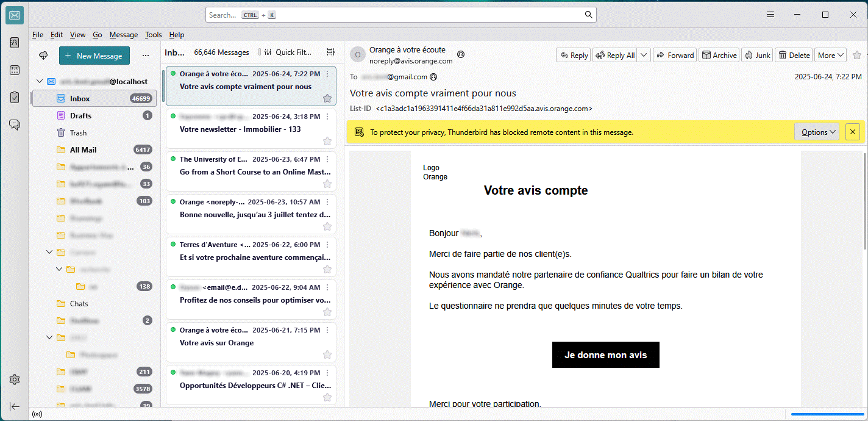Click the New Message button

pyautogui.click(x=94, y=56)
